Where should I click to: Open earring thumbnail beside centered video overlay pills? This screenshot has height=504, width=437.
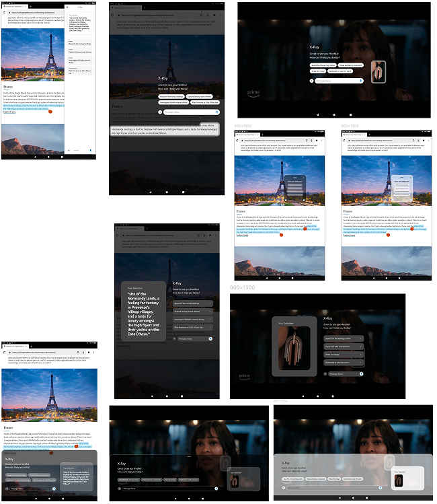[x=379, y=72]
